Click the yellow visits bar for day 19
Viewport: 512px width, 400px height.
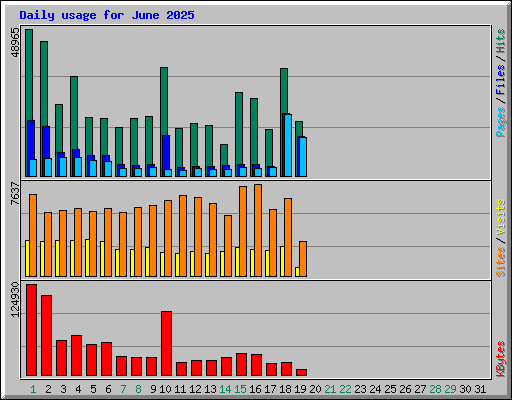click(x=297, y=272)
